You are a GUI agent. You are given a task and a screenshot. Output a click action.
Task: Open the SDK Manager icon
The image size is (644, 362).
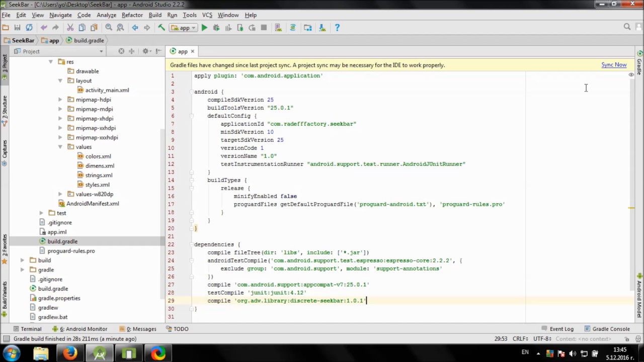323,28
